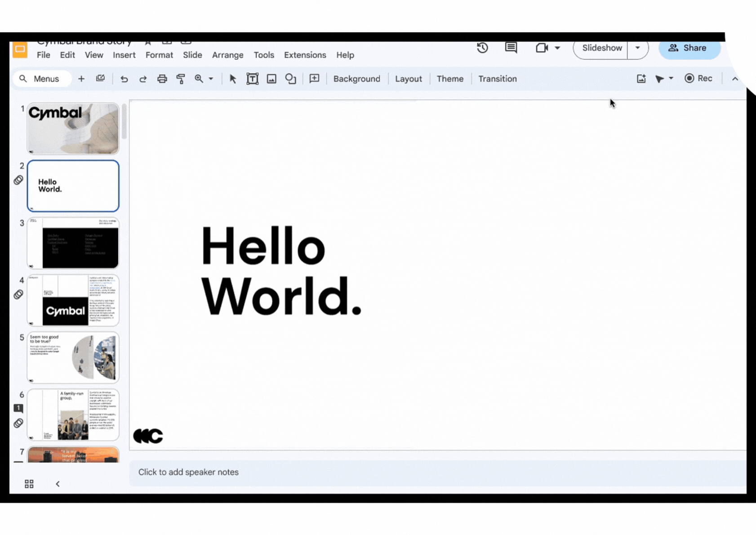Click the zoom magnifier icon
The height and width of the screenshot is (535, 756).
coord(199,79)
